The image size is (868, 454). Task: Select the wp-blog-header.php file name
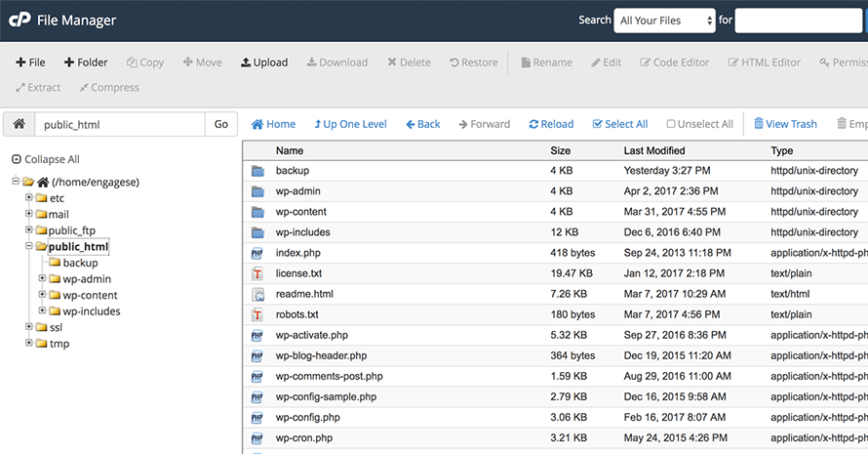point(321,355)
